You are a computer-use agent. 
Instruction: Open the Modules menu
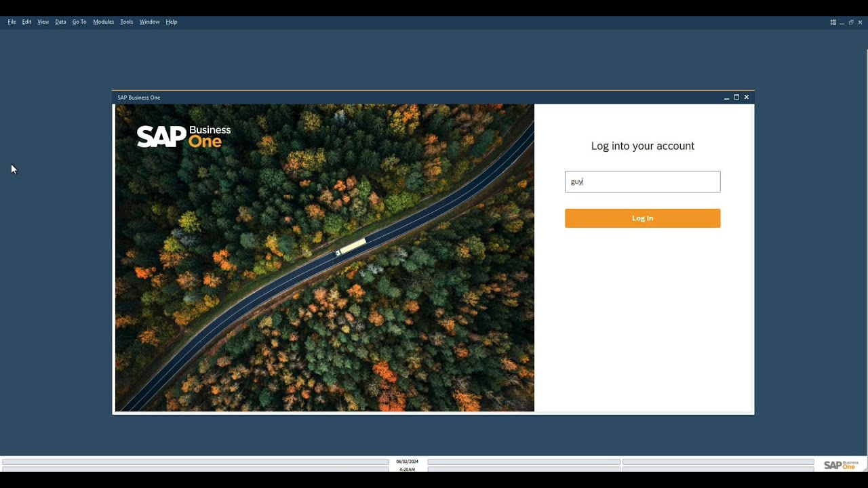coord(103,22)
